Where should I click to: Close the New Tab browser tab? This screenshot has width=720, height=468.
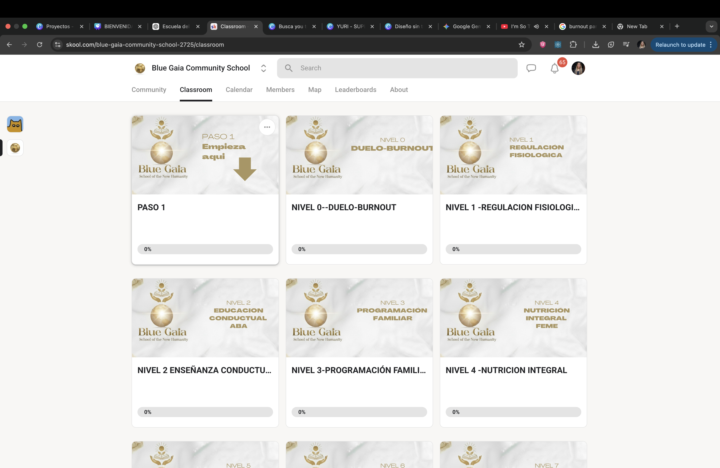click(x=662, y=26)
